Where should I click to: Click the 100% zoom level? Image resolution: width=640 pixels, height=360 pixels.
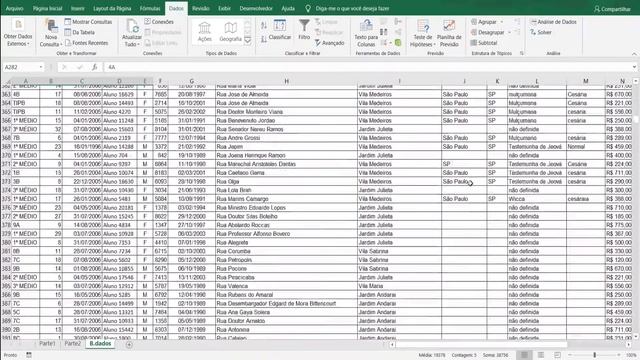point(631,355)
